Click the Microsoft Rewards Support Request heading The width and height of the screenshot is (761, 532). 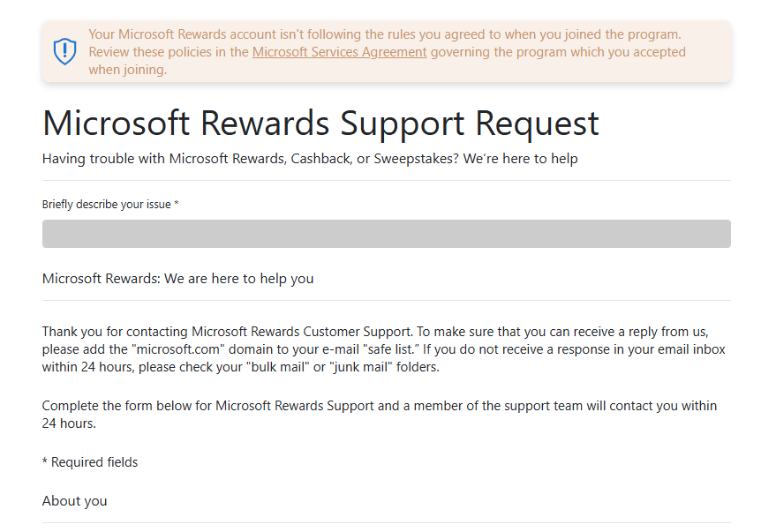pyautogui.click(x=320, y=123)
